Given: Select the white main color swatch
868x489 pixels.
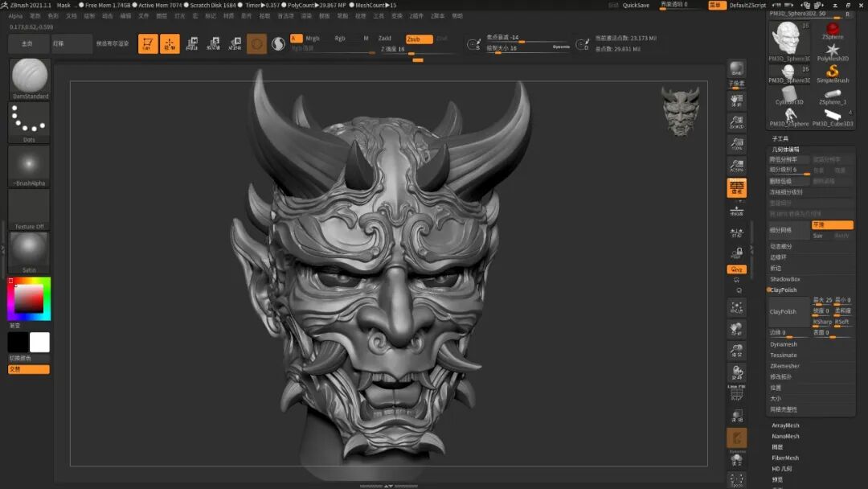Looking at the screenshot, I should [39, 343].
